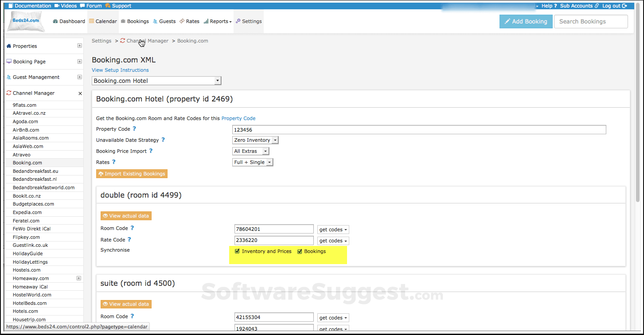The image size is (644, 335).
Task: Open the Rates menu item
Action: point(190,21)
